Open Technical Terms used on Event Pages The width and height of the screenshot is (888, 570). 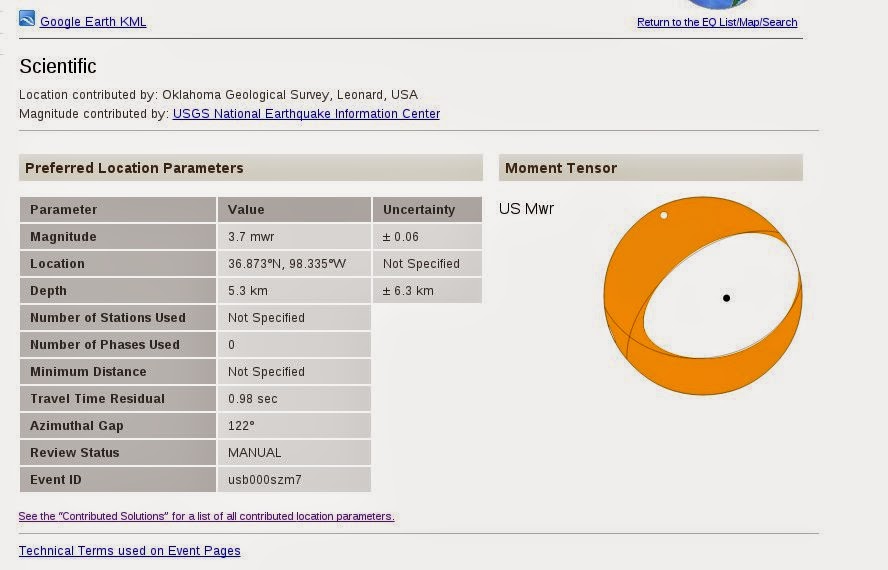click(x=130, y=551)
